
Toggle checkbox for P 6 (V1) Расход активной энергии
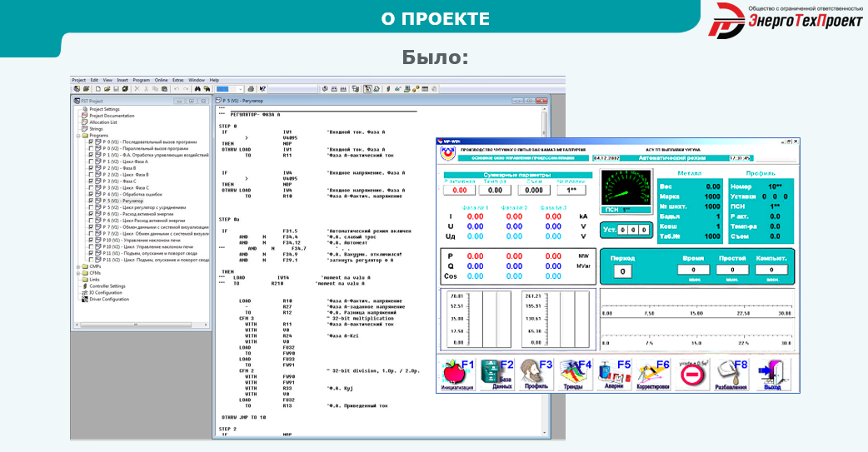pyautogui.click(x=92, y=214)
